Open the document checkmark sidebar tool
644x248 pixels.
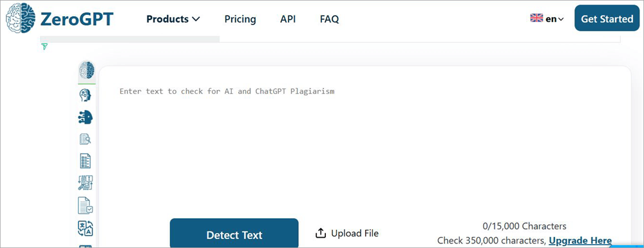[x=86, y=205]
